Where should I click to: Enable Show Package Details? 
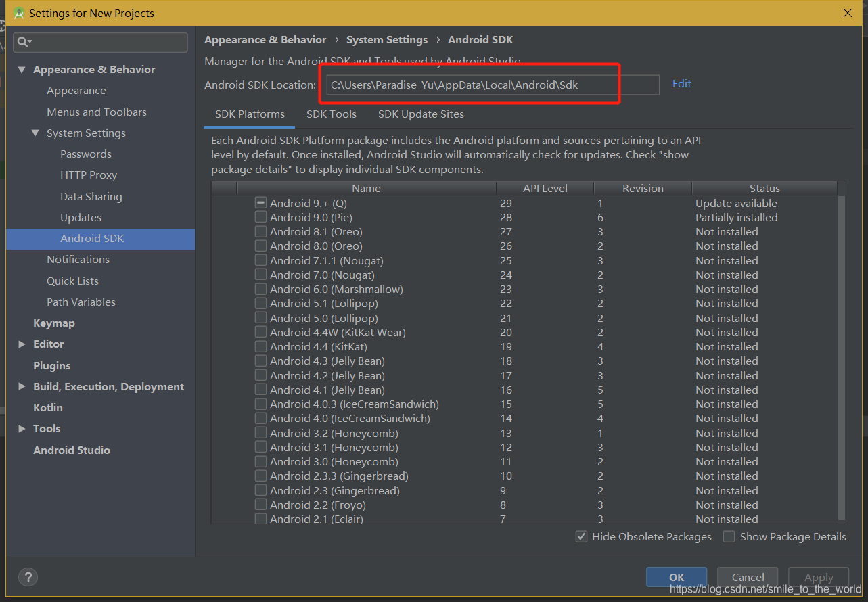tap(729, 536)
